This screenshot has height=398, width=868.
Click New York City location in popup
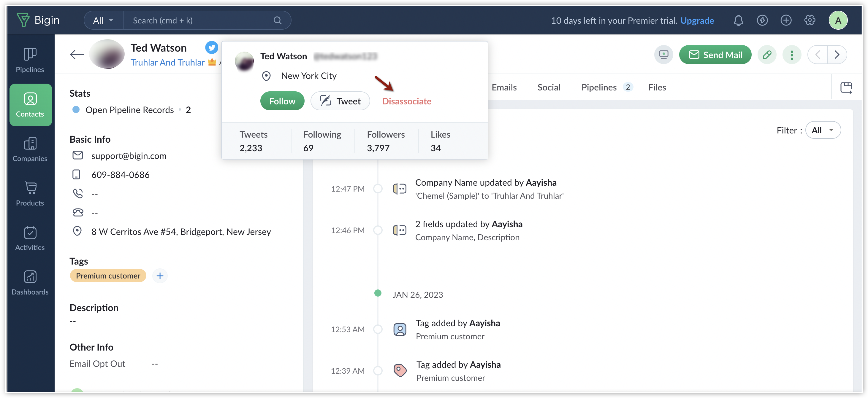tap(309, 76)
